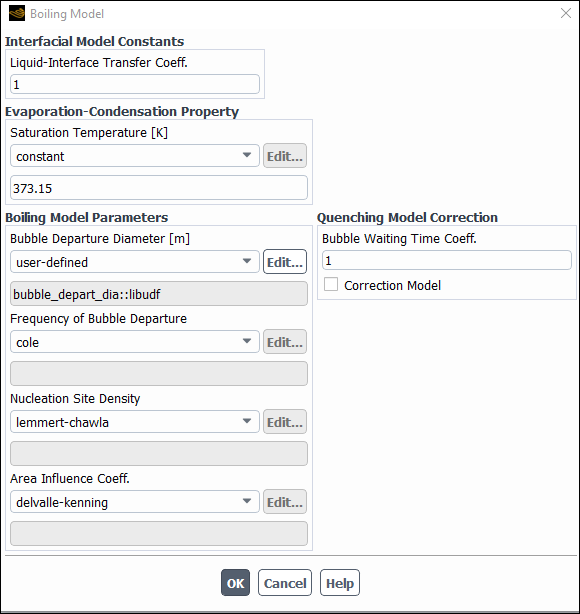Open the Saturation Temperature method dropdown
580x614 pixels.
tap(135, 156)
